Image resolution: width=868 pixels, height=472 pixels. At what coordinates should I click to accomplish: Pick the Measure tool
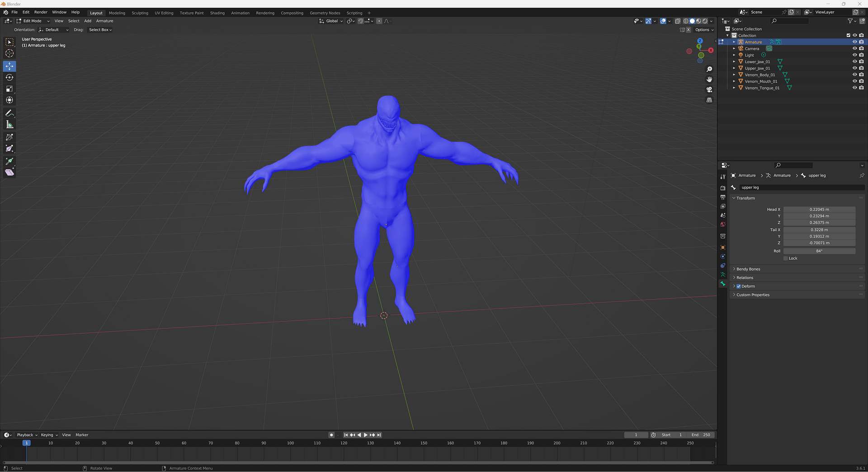click(x=9, y=125)
